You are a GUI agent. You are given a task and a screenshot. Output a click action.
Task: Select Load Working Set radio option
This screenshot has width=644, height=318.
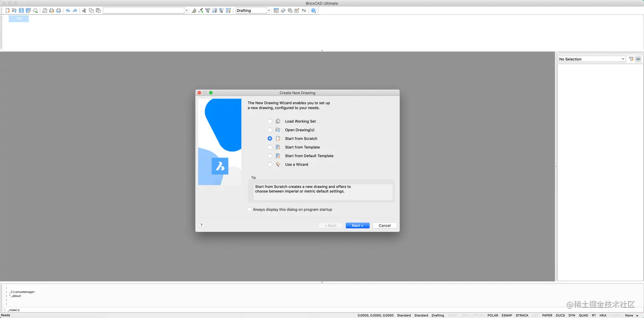coord(270,121)
